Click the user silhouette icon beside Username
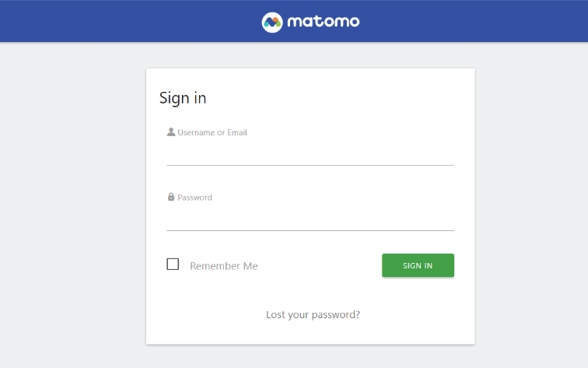The image size is (588, 368). point(171,132)
